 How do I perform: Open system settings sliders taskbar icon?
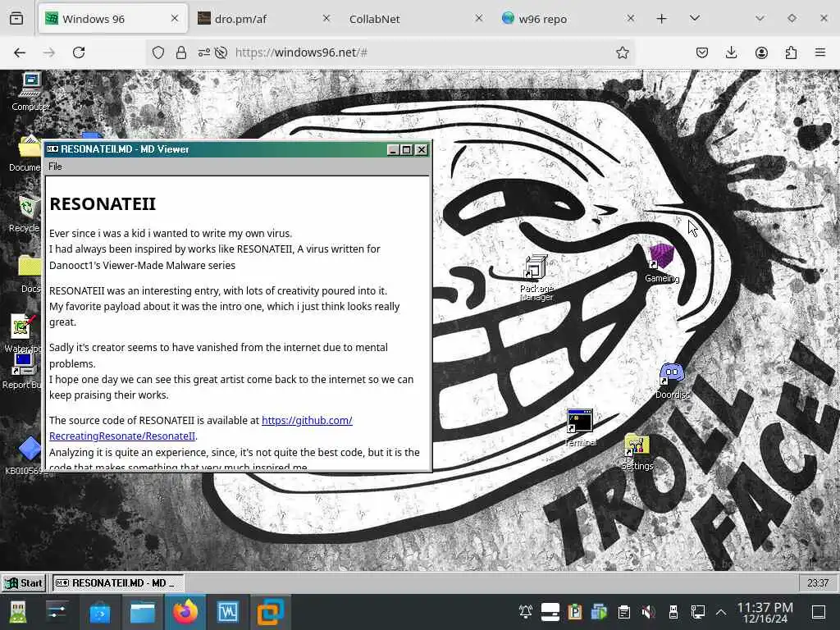pos(57,612)
